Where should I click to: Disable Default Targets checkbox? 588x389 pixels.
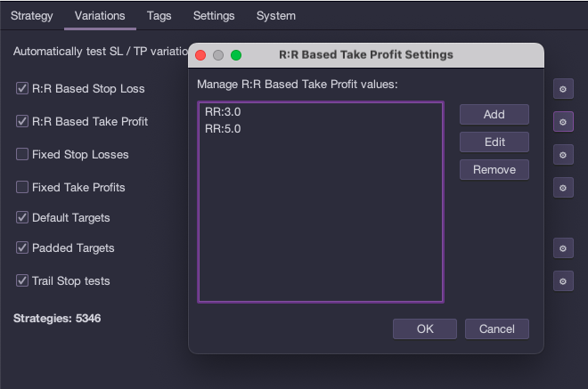pos(22,217)
